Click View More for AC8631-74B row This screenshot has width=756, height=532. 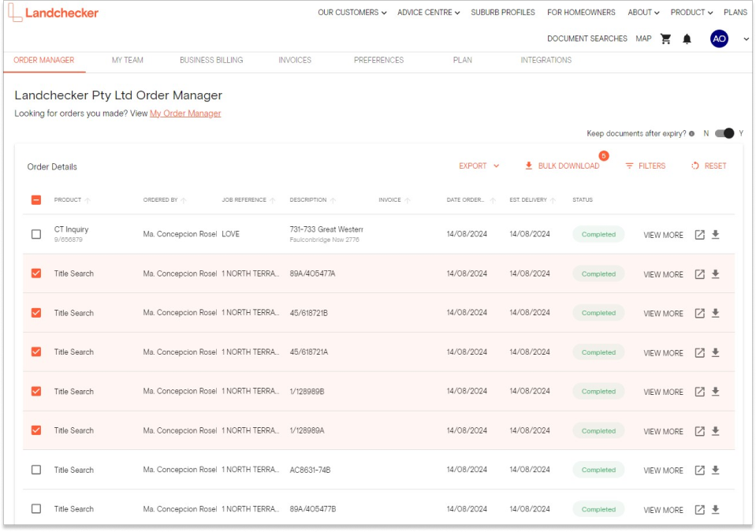click(x=663, y=471)
